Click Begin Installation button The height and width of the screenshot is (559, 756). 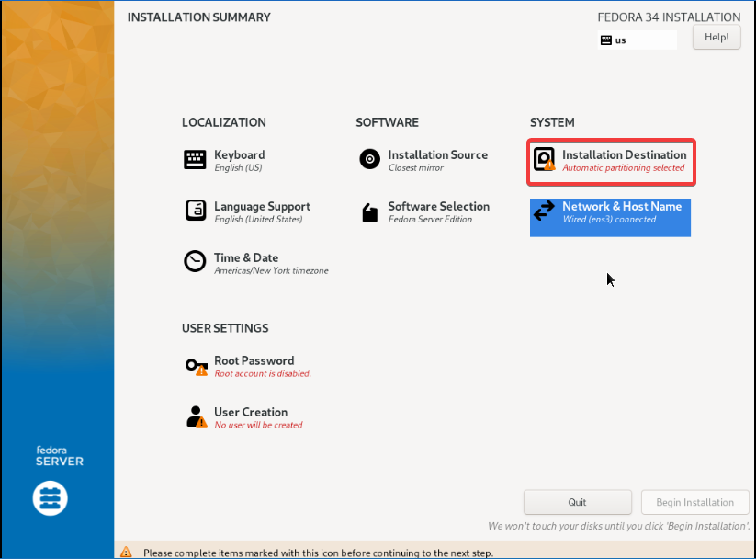[694, 502]
